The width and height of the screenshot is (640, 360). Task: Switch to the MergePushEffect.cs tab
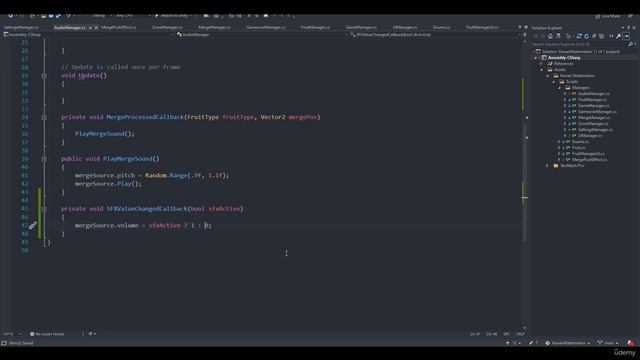click(x=118, y=27)
